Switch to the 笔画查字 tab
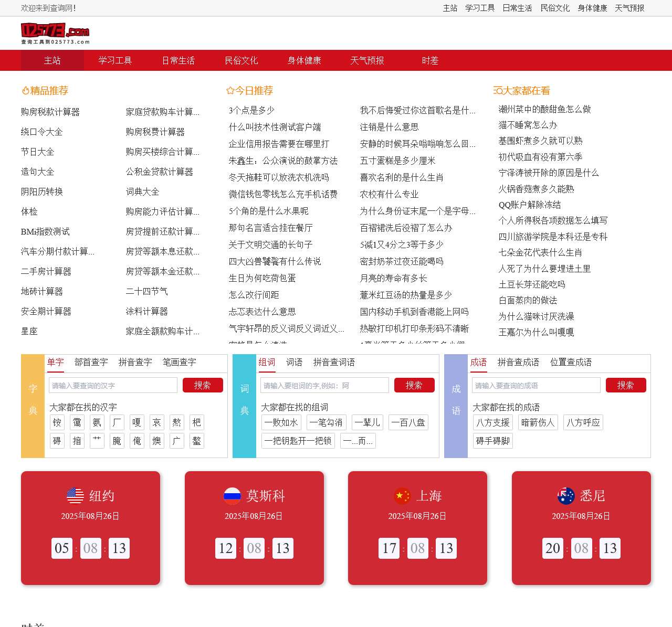This screenshot has width=672, height=627. (178, 362)
